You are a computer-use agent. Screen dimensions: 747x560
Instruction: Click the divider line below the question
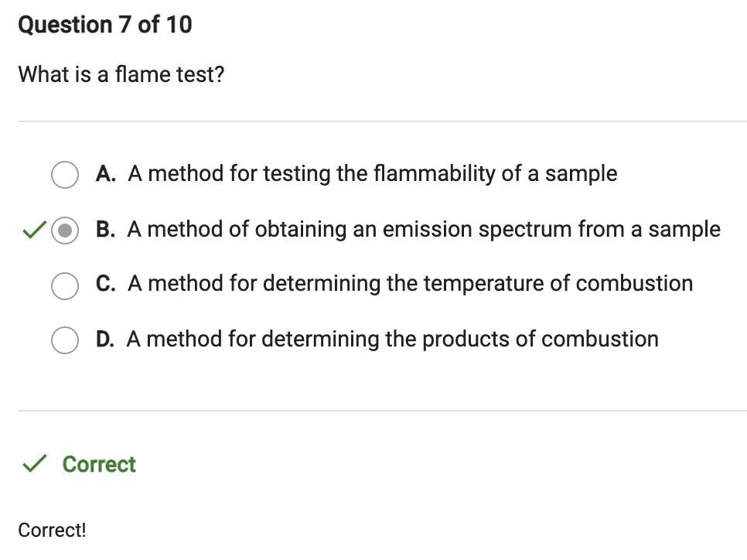point(382,121)
